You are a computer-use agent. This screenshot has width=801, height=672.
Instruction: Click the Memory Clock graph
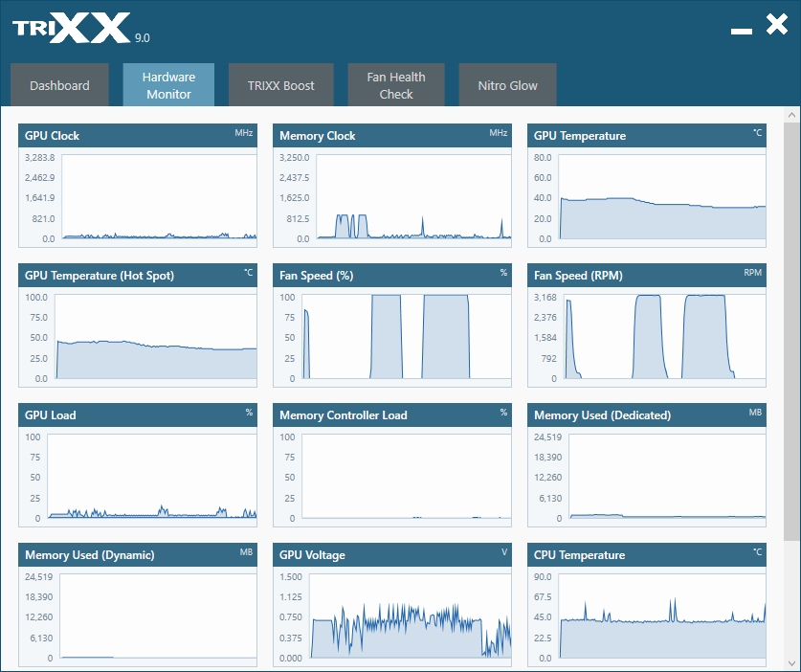[x=413, y=196]
